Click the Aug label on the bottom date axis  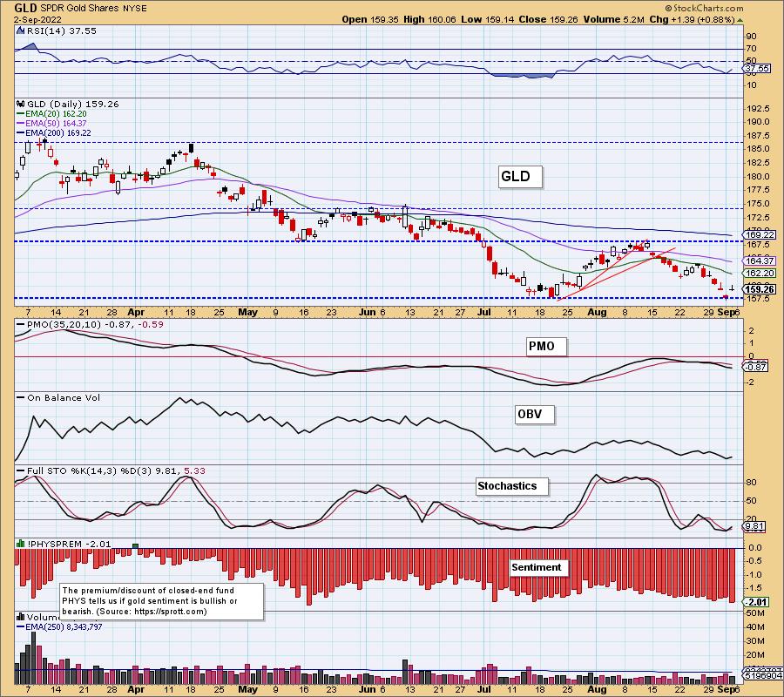597,689
